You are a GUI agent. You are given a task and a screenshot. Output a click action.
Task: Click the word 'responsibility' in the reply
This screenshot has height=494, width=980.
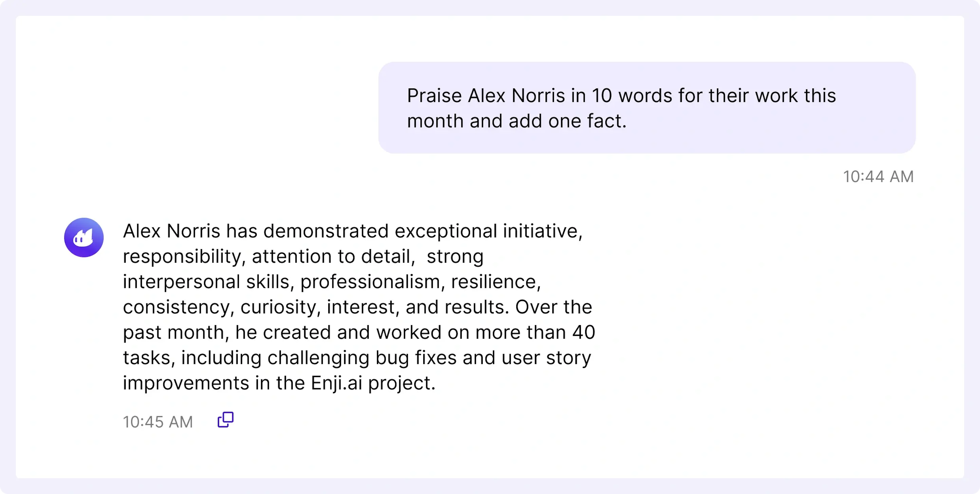tap(182, 257)
